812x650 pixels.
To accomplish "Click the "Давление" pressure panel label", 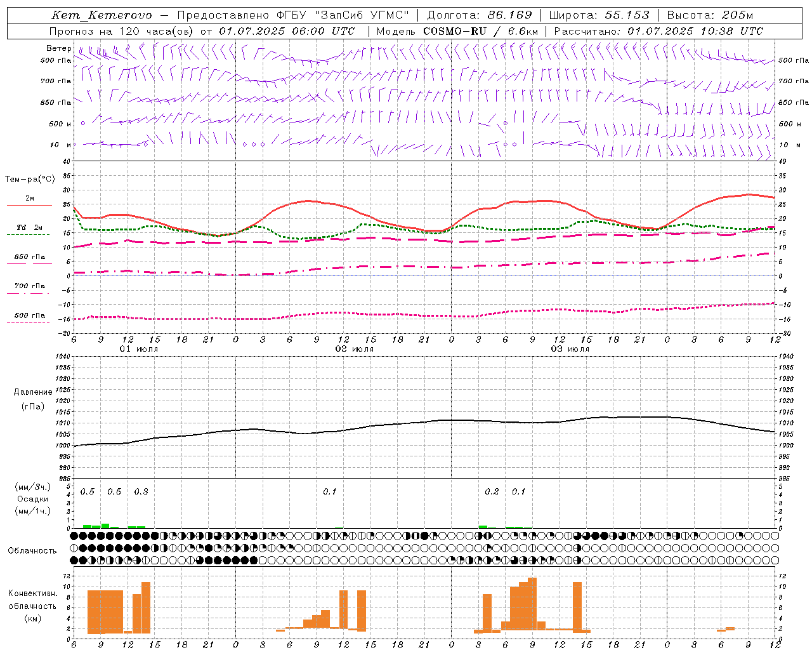I will point(33,392).
